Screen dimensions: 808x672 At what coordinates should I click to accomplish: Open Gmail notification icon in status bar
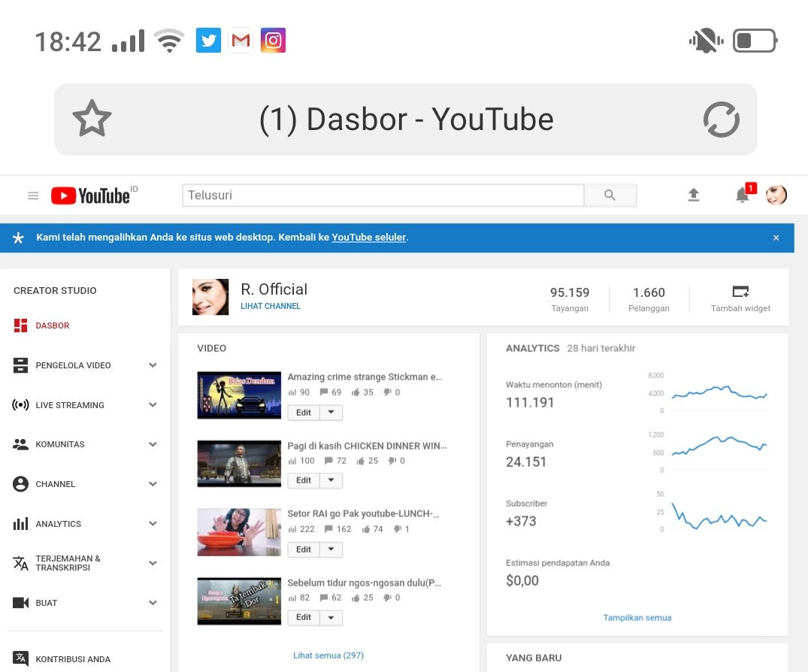[x=241, y=40]
